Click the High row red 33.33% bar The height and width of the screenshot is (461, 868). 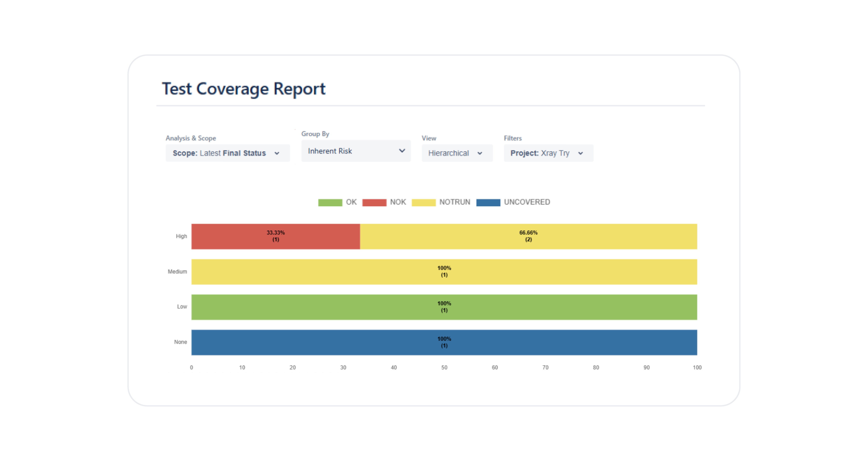[x=276, y=236]
